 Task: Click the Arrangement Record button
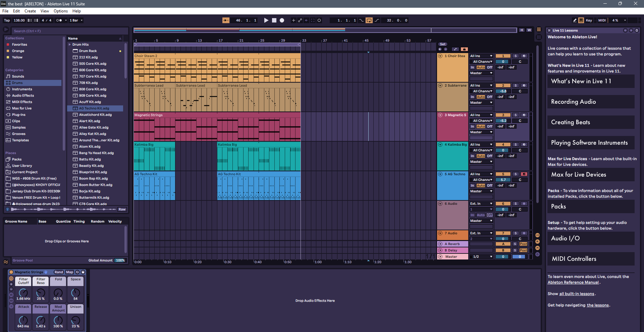point(282,20)
